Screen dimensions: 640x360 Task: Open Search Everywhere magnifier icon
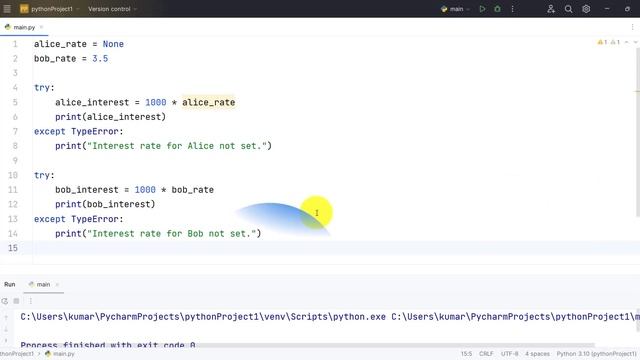[568, 9]
